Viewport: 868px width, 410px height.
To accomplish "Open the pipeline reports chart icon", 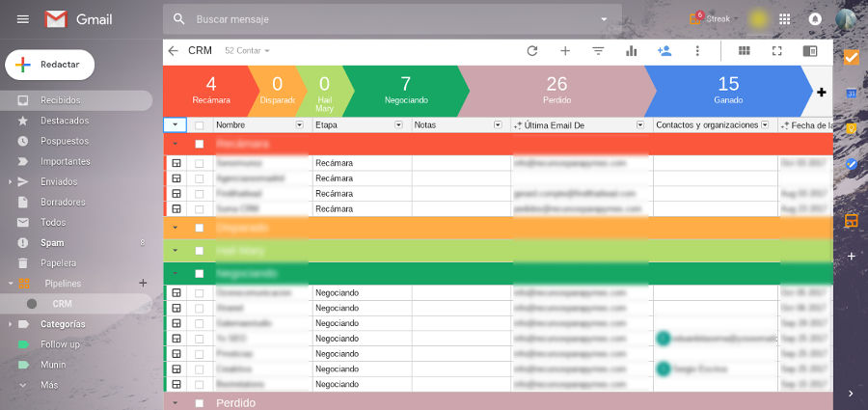I will (x=631, y=51).
